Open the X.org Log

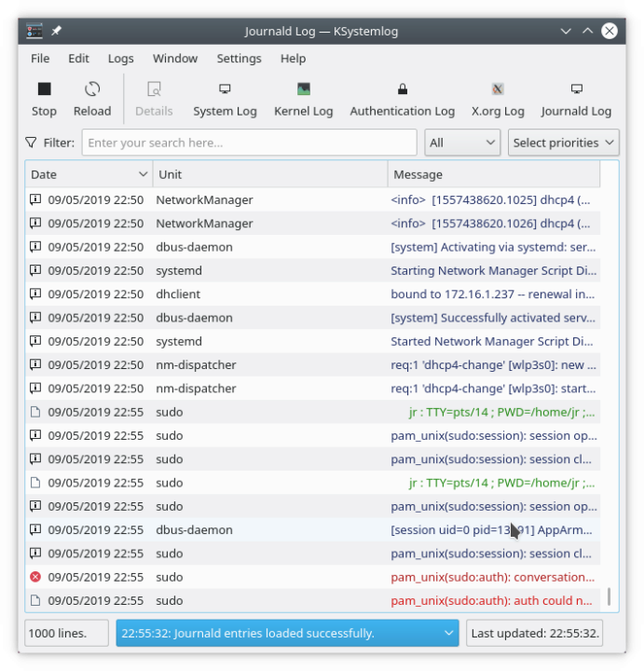coord(498,99)
